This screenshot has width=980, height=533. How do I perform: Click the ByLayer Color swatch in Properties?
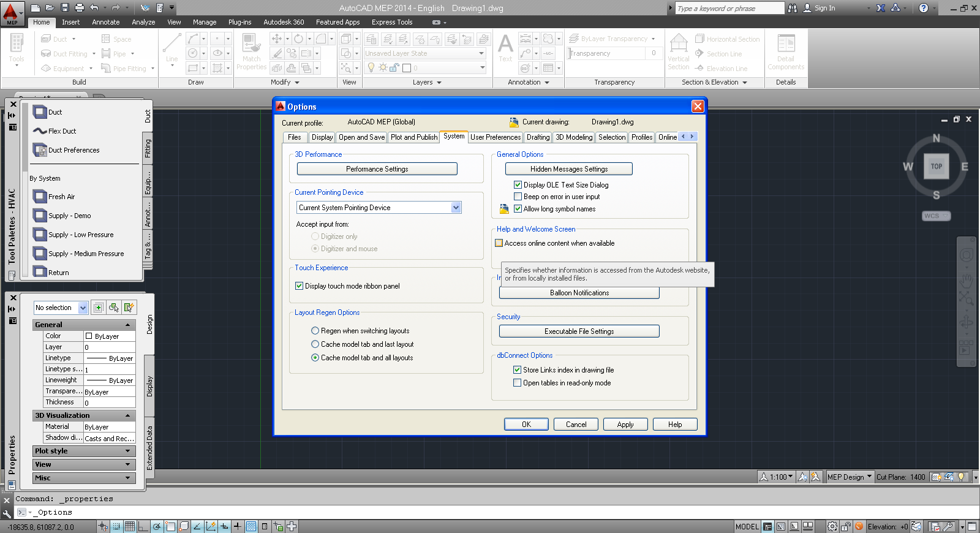pyautogui.click(x=89, y=336)
